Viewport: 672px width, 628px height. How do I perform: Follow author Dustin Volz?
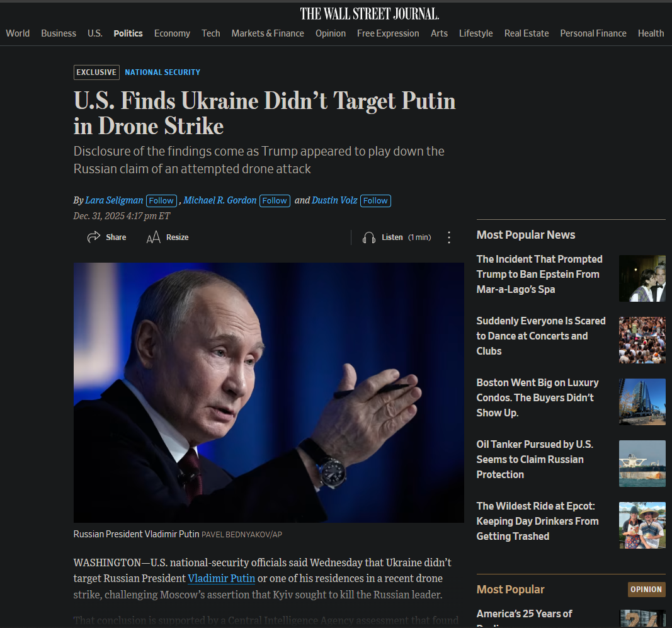[375, 200]
